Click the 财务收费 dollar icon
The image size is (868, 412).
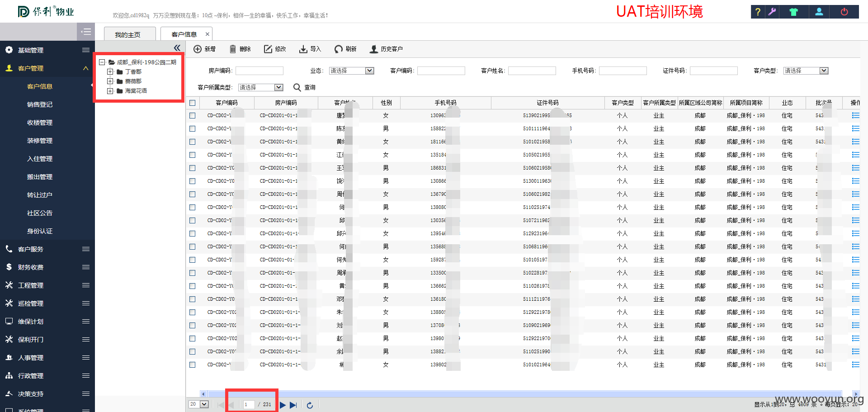click(x=9, y=267)
